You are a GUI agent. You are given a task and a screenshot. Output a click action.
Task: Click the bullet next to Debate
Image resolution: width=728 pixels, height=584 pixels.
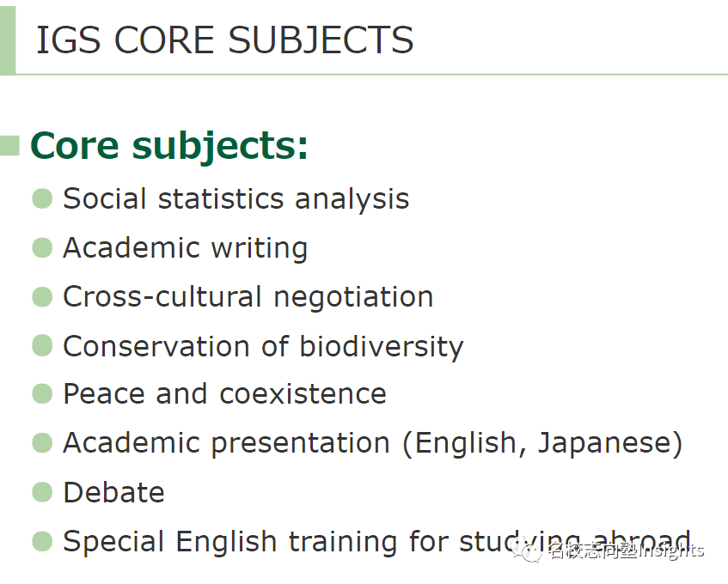[42, 492]
